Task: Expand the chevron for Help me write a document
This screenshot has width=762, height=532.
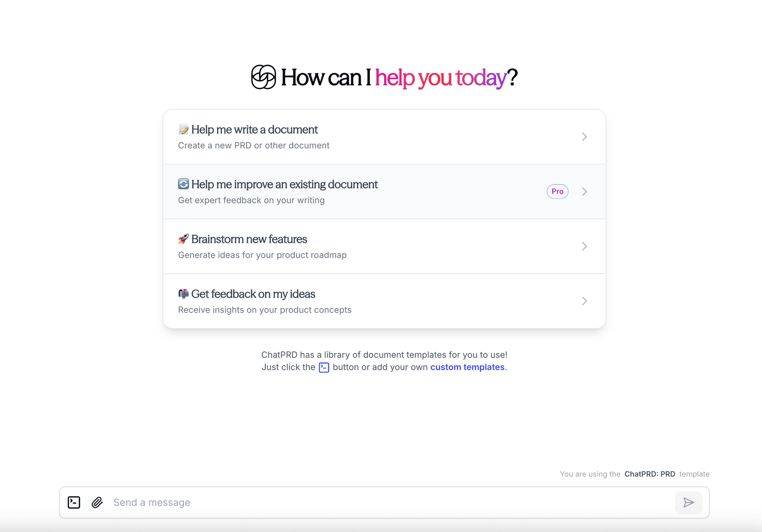Action: coord(584,137)
